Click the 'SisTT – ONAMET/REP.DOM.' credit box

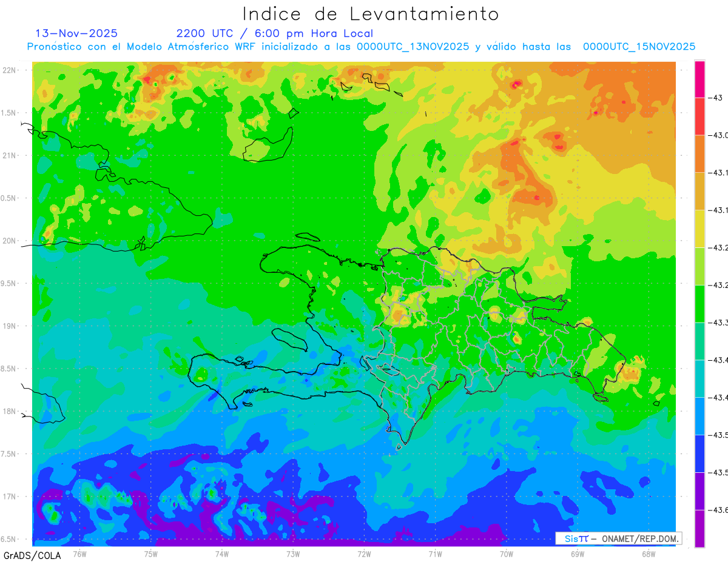pos(618,538)
